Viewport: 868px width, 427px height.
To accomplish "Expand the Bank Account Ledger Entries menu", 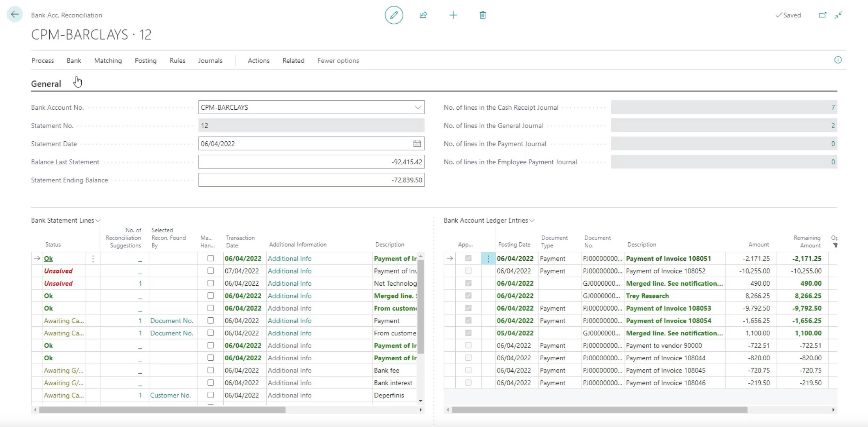I will coord(489,220).
